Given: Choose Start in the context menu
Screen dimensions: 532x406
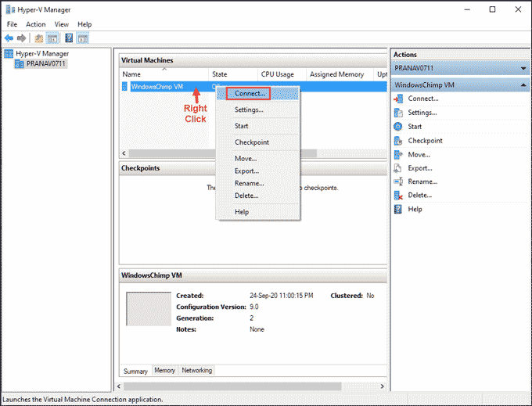Looking at the screenshot, I should [258, 126].
